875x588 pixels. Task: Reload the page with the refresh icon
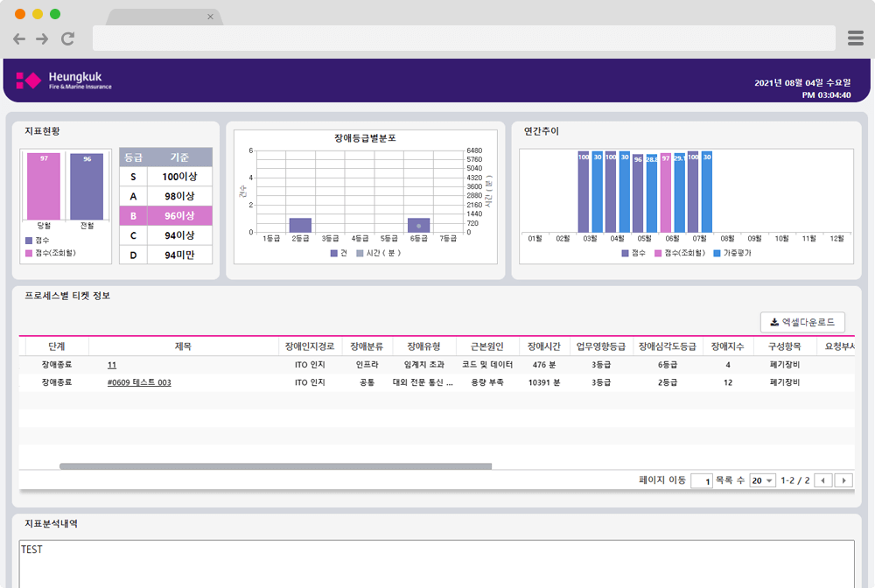[67, 38]
